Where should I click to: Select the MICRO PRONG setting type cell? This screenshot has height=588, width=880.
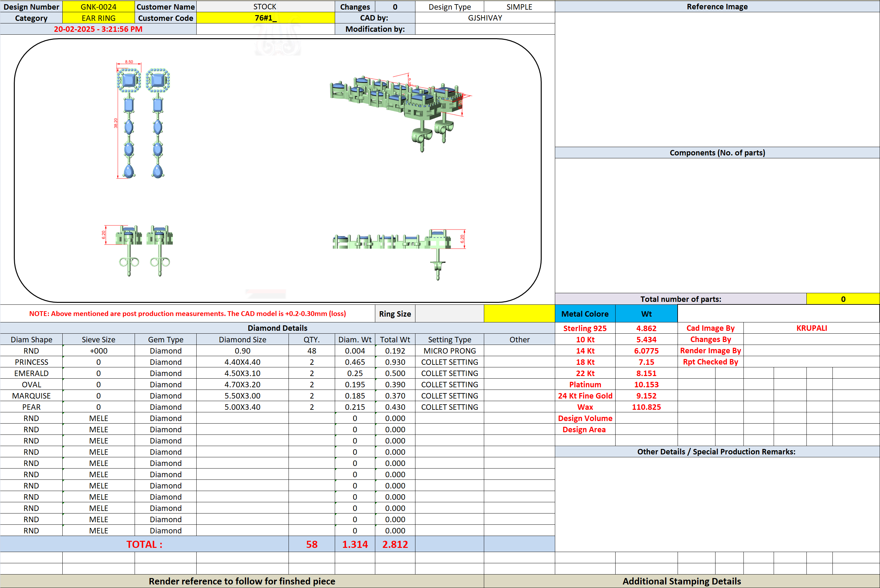(x=449, y=351)
